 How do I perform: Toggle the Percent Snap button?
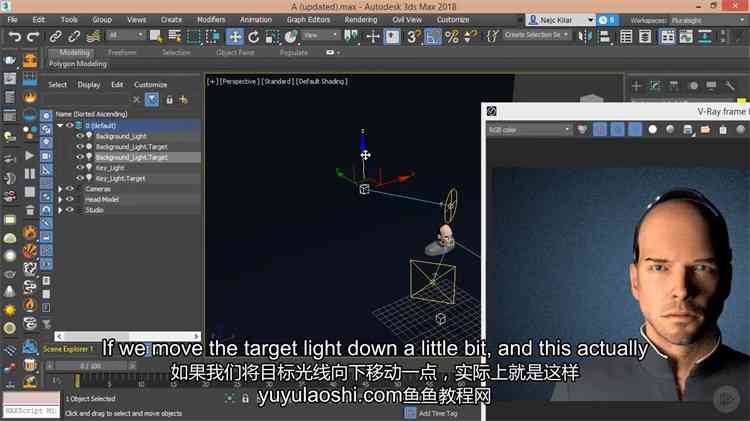tap(452, 36)
